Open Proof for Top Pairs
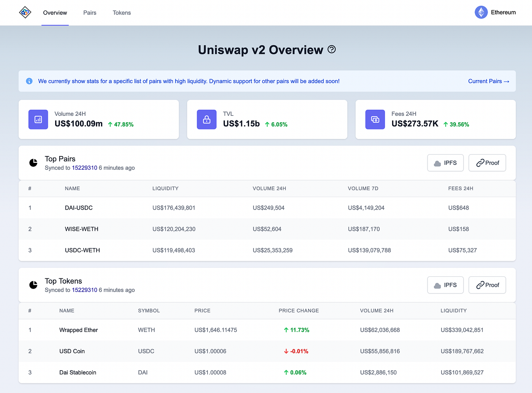Image resolution: width=532 pixels, height=393 pixels. click(x=487, y=163)
